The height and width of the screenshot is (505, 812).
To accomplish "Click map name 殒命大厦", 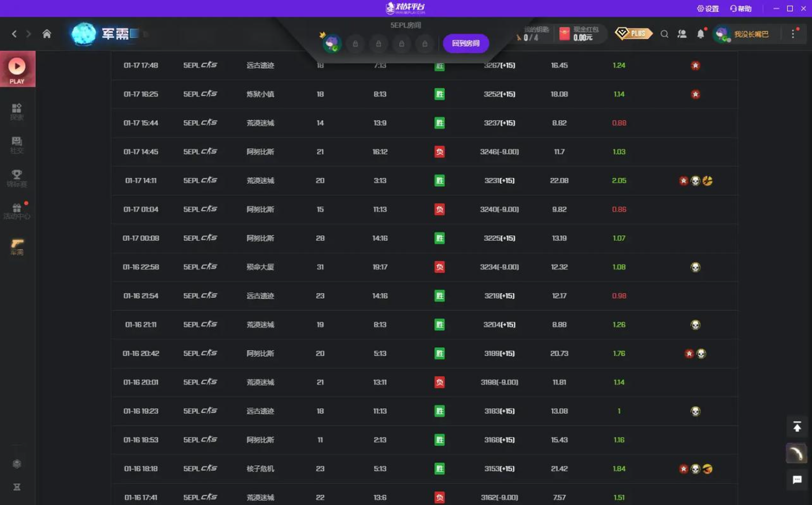I will tap(260, 267).
